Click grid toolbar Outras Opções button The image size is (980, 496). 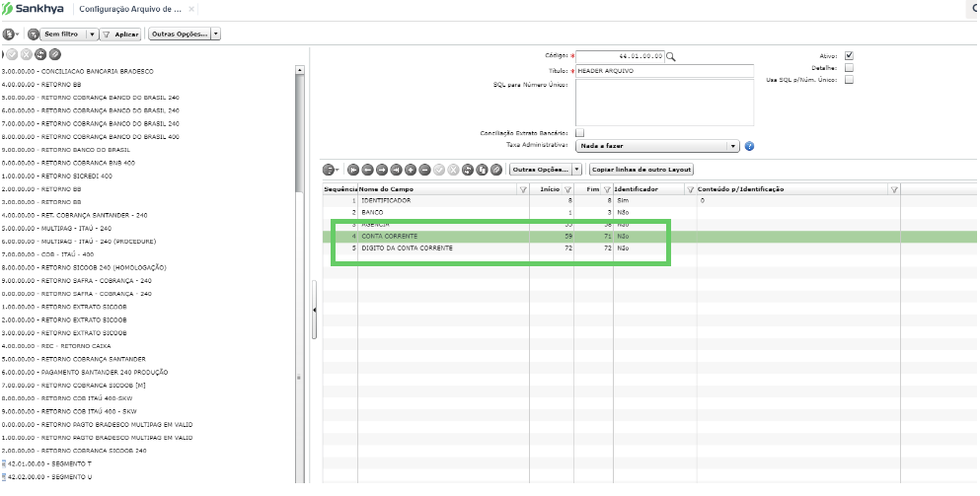click(x=541, y=170)
